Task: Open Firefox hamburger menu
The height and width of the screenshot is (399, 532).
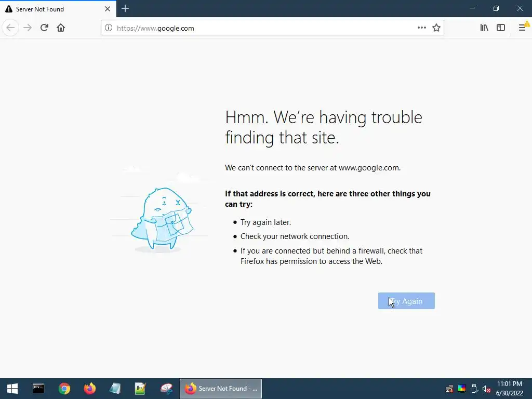Action: (523, 28)
